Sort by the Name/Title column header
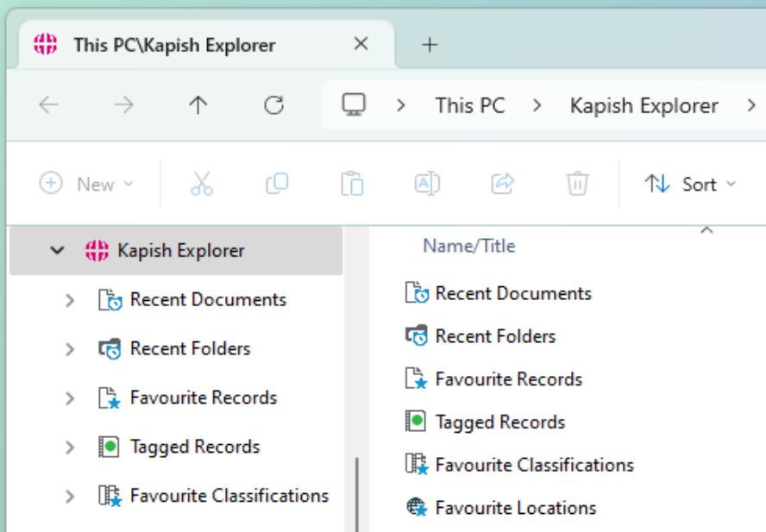This screenshot has width=766, height=532. [x=469, y=246]
